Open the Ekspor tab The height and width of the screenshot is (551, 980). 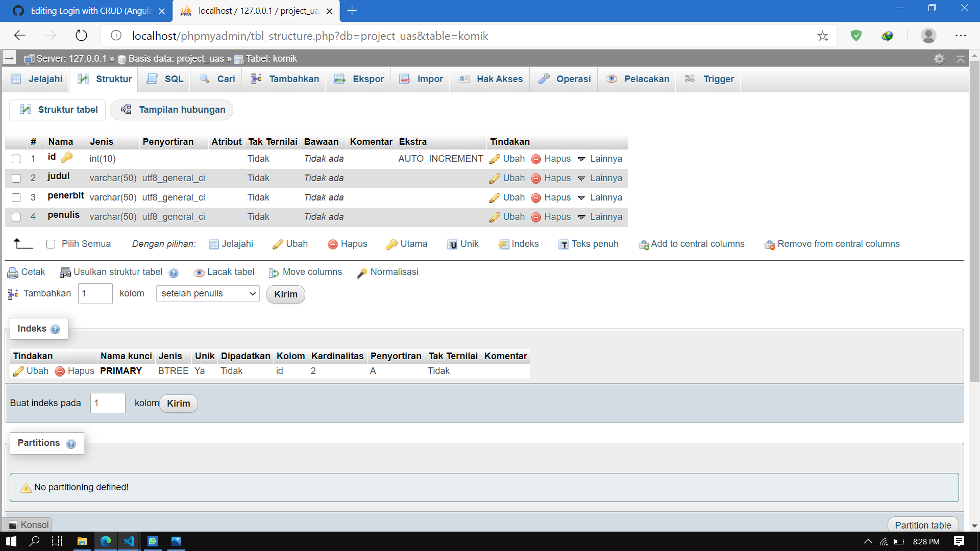359,79
